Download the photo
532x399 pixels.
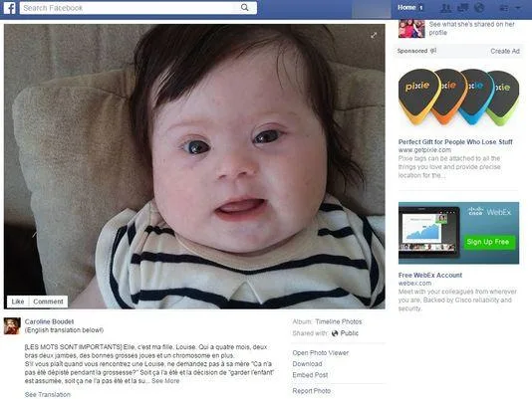307,364
